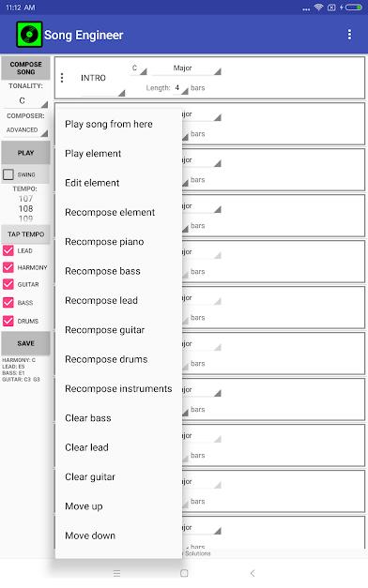Click the Tap Tempo button
368x588 pixels.
tap(25, 234)
